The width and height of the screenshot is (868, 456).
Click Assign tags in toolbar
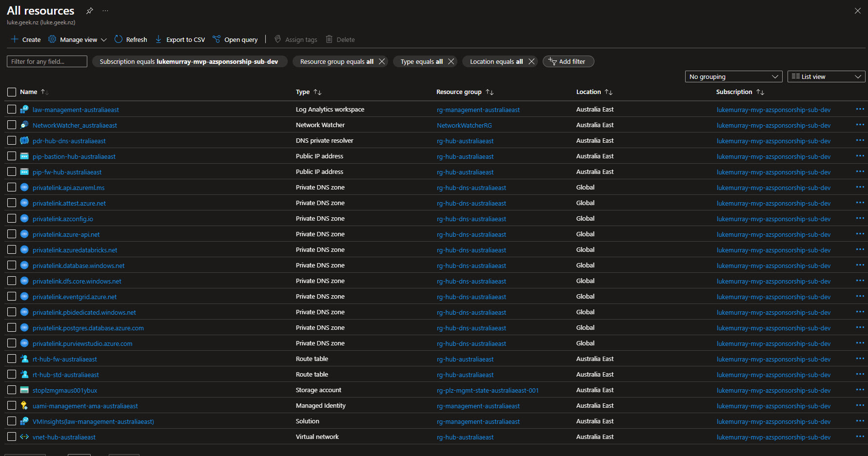[x=296, y=39]
